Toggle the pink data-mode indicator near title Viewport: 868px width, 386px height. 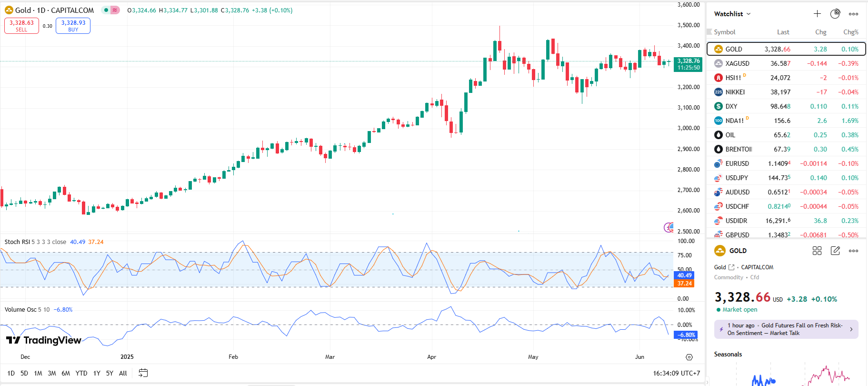pos(115,10)
